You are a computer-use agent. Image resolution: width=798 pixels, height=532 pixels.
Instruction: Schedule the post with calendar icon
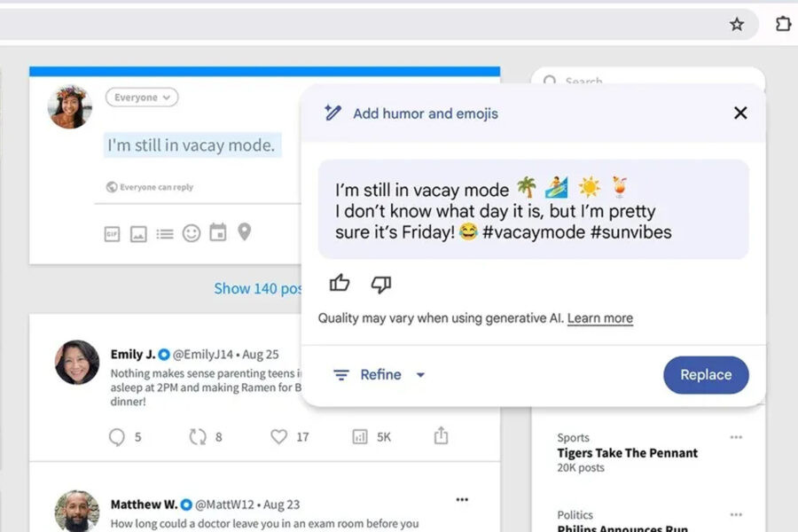(218, 232)
